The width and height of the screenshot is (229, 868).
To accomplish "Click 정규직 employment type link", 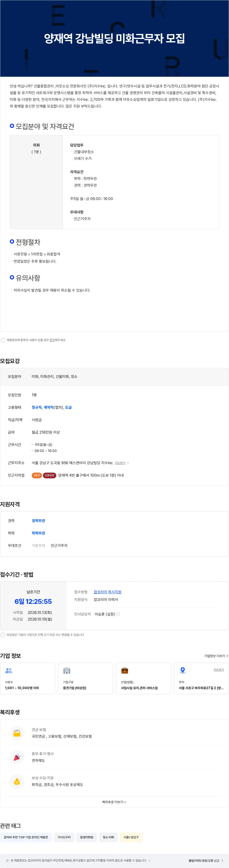I will (37, 407).
